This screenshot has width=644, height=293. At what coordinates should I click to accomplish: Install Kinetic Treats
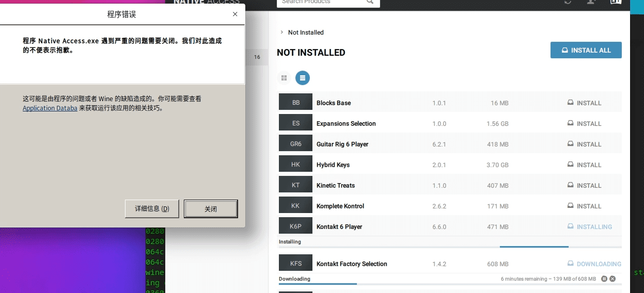coord(585,185)
